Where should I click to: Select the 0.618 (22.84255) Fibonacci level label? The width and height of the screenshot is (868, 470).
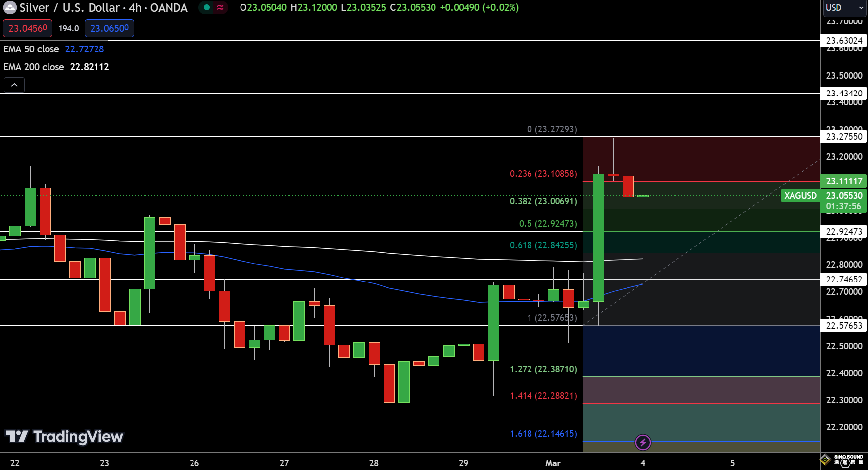pyautogui.click(x=543, y=245)
